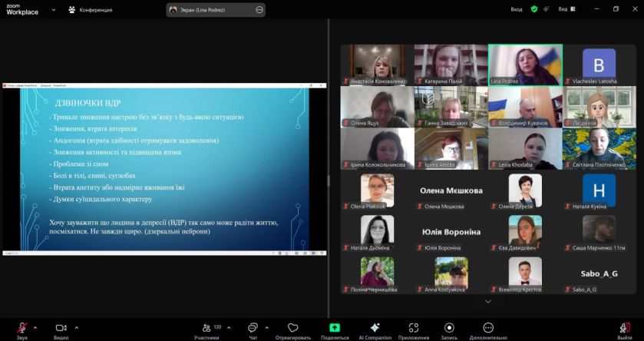Select Lina Podrez active speaker tile

(x=525, y=65)
